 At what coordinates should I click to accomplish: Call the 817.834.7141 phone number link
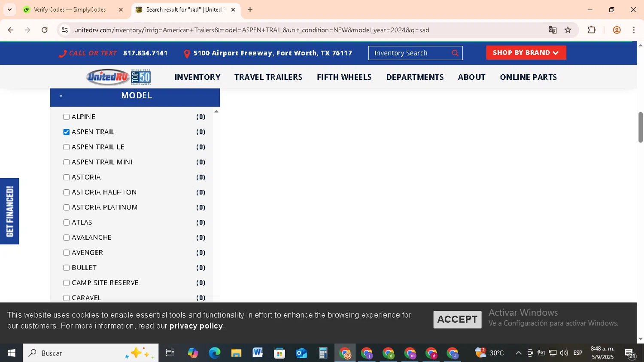145,53
